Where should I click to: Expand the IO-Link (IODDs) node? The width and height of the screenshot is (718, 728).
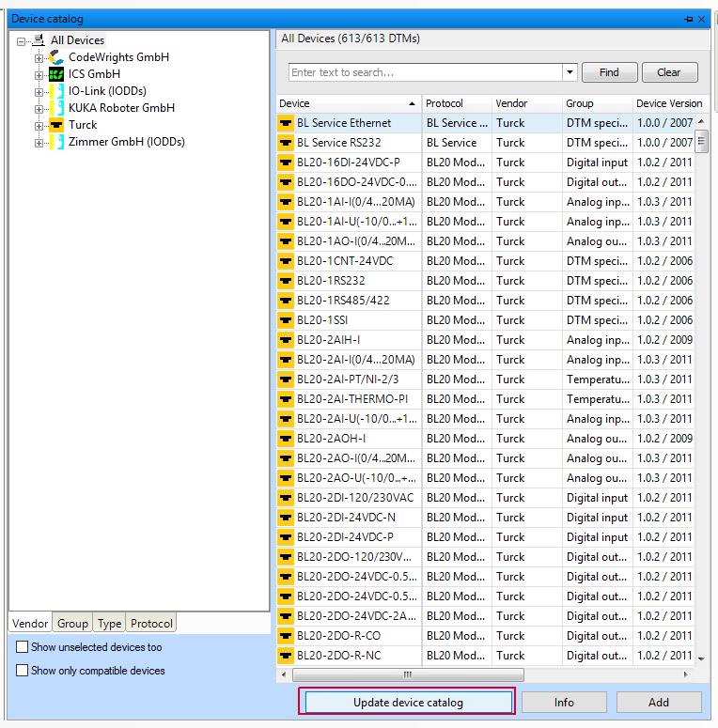[x=39, y=92]
